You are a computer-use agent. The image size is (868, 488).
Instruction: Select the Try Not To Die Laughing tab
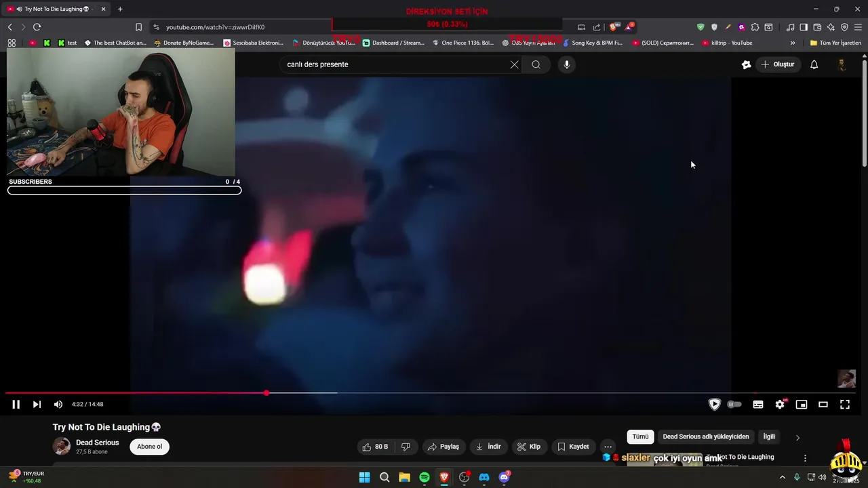click(57, 9)
